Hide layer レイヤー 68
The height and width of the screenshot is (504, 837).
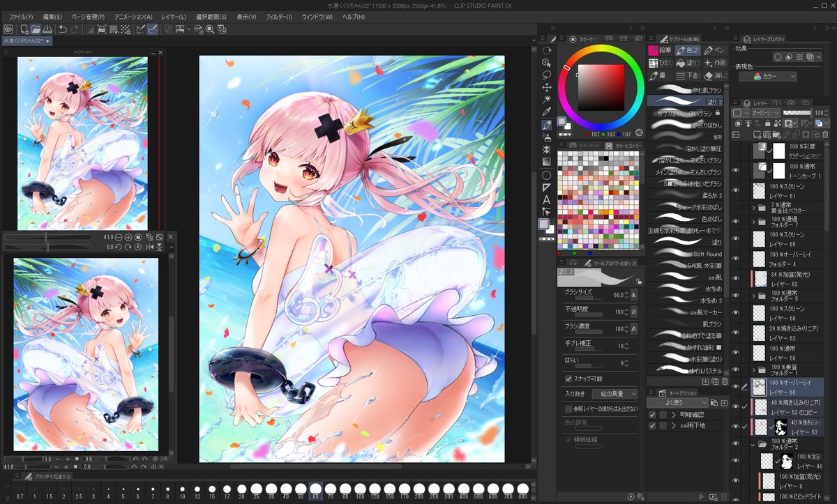click(735, 386)
